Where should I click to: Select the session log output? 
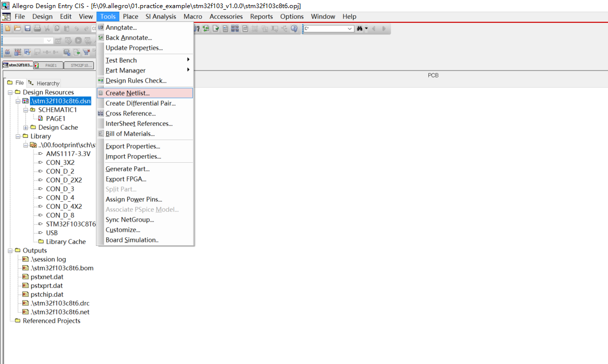pos(49,259)
